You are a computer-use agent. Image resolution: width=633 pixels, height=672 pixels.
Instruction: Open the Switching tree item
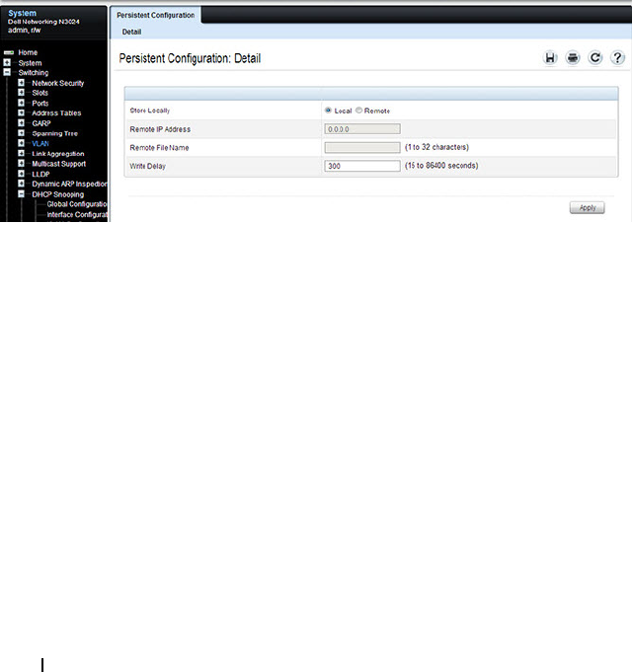point(34,73)
